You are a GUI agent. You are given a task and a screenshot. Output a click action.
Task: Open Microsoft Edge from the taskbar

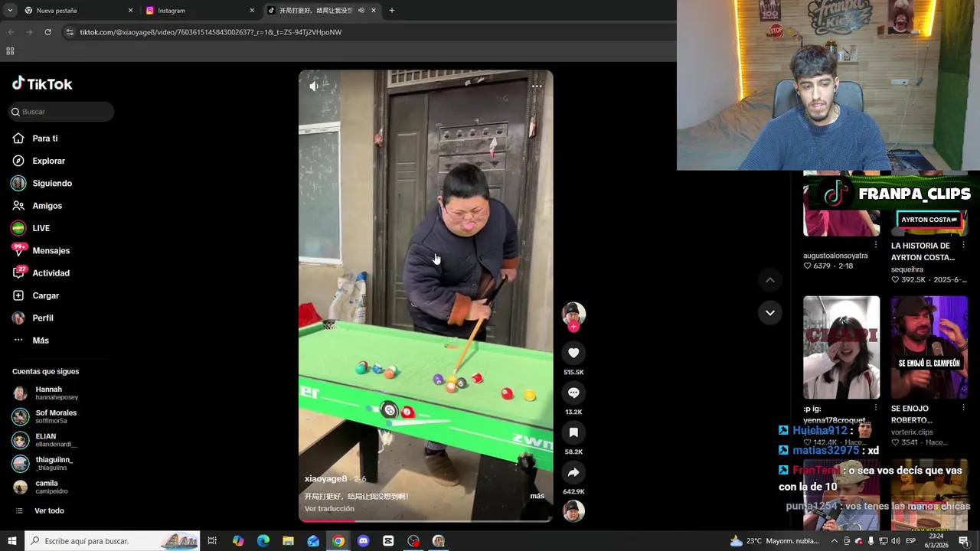click(263, 541)
